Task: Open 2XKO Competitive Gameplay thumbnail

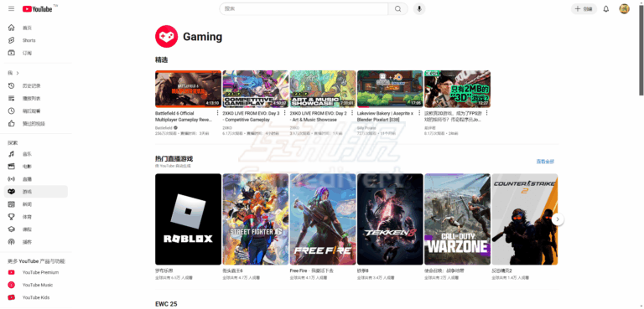Action: click(256, 89)
